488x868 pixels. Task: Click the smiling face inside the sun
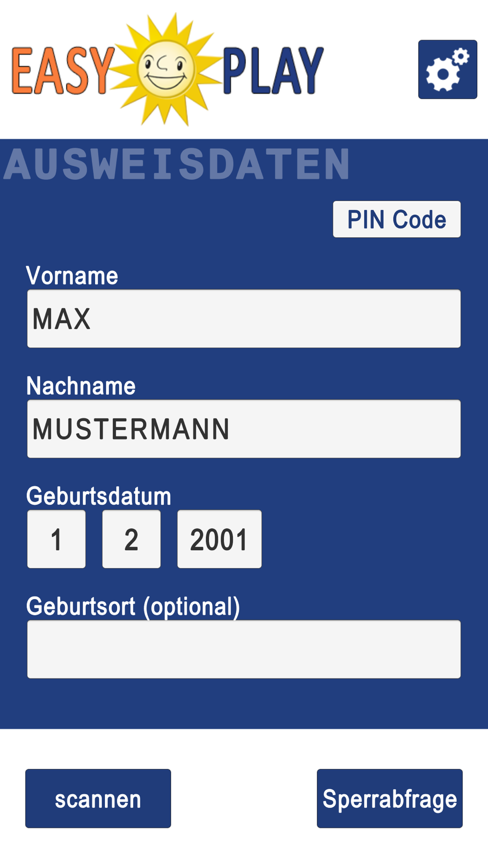166,69
